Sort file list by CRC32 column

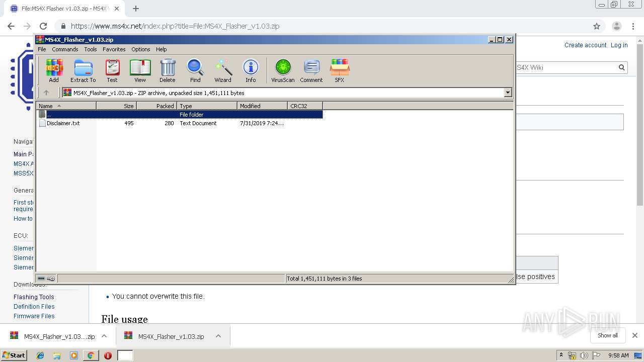(x=305, y=106)
